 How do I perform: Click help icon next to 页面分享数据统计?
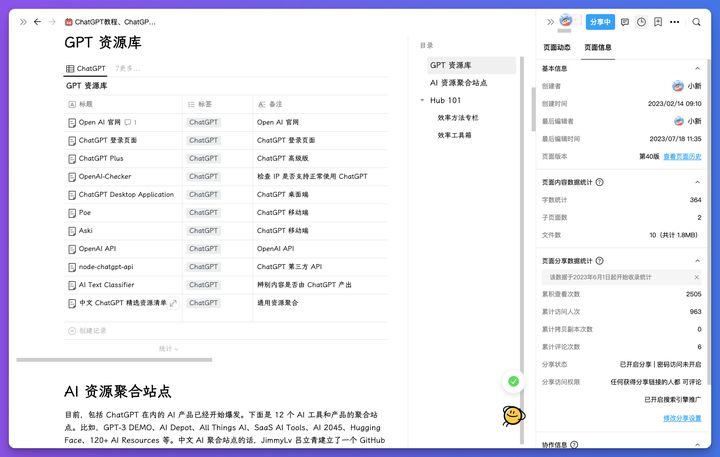coord(599,260)
